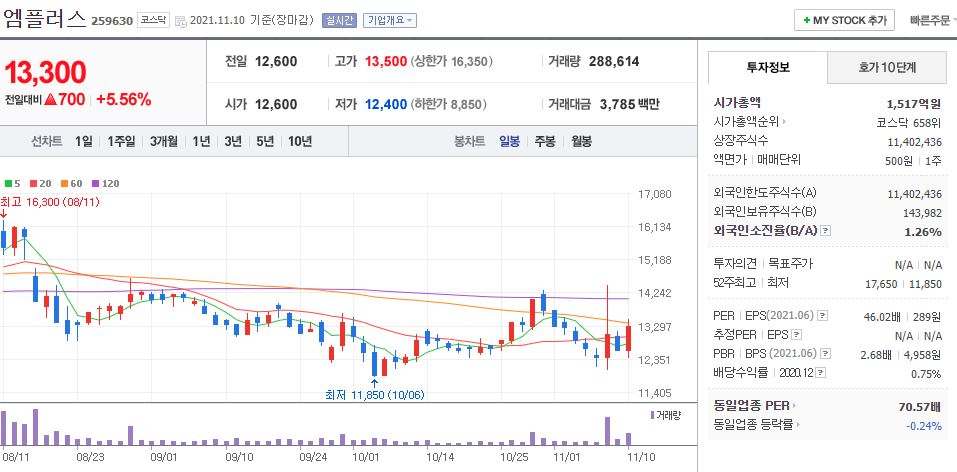
Task: Click the market cap 1,517억원 value
Action: click(914, 103)
